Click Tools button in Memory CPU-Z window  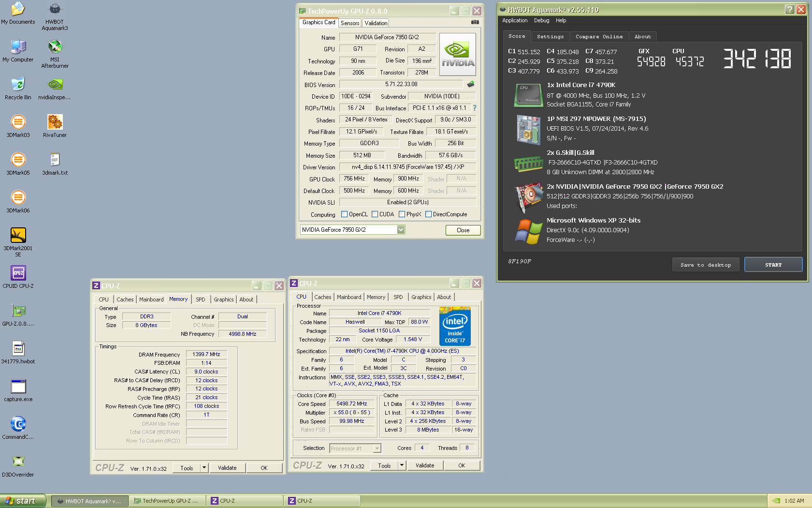(187, 468)
